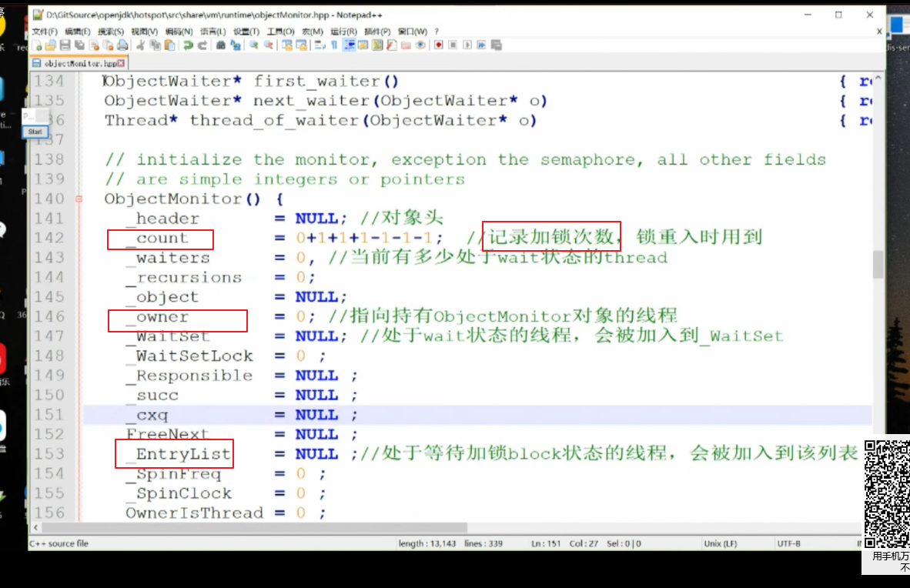Toggle file monitoring eye icon
This screenshot has width=910, height=588.
point(421,45)
